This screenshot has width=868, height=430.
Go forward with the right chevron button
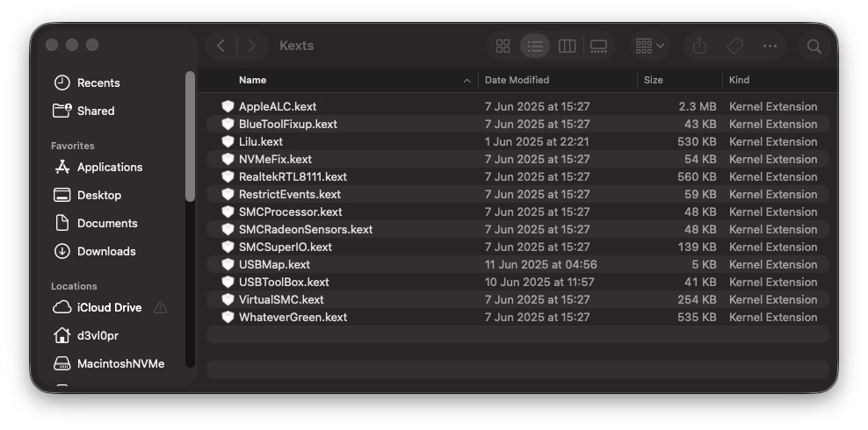tap(252, 46)
